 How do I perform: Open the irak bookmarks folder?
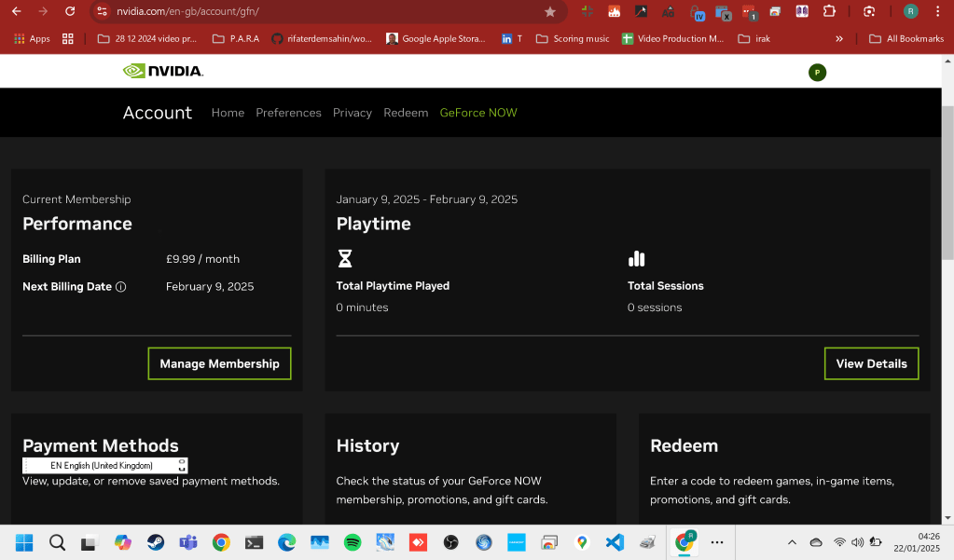[x=754, y=39]
